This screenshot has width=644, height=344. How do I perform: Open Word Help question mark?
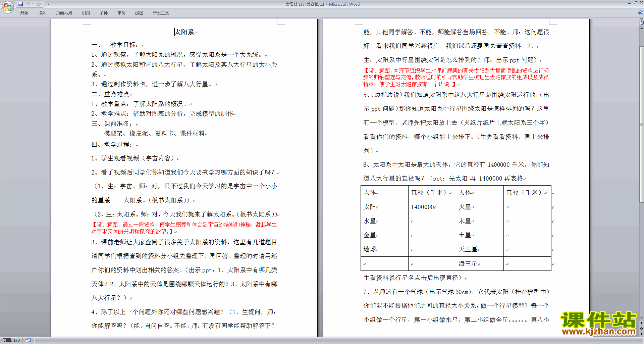pyautogui.click(x=641, y=13)
